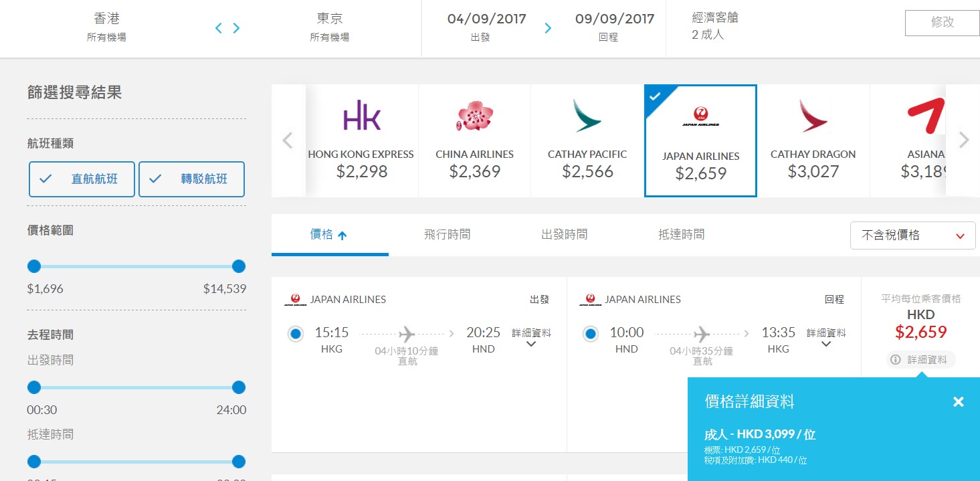Click the 修改 search button
The height and width of the screenshot is (481, 980).
pos(942,23)
